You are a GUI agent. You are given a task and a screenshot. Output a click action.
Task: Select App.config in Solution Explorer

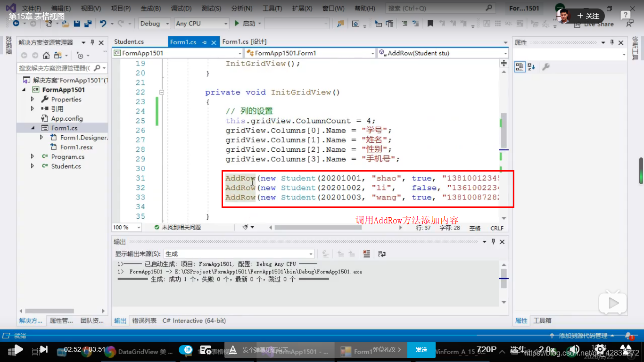point(67,118)
